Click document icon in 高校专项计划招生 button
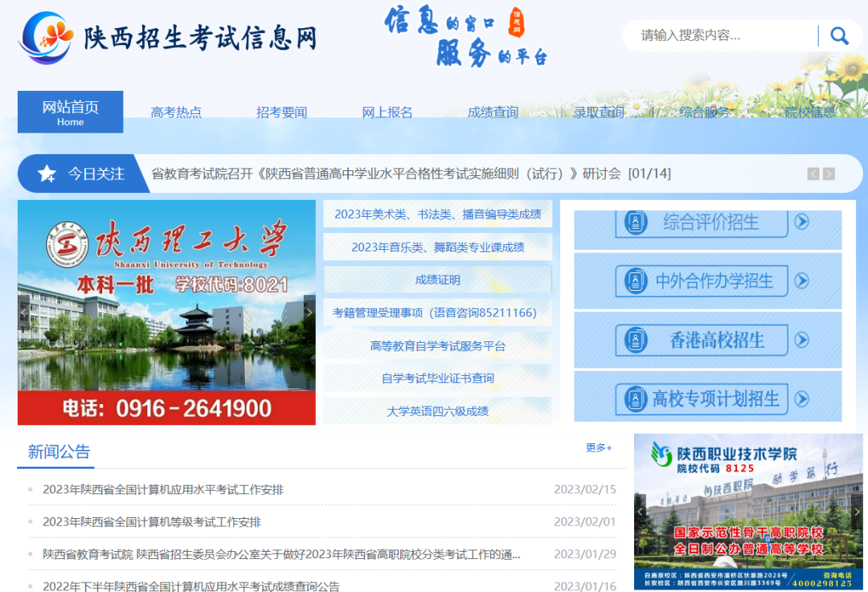868x592 pixels. [636, 399]
